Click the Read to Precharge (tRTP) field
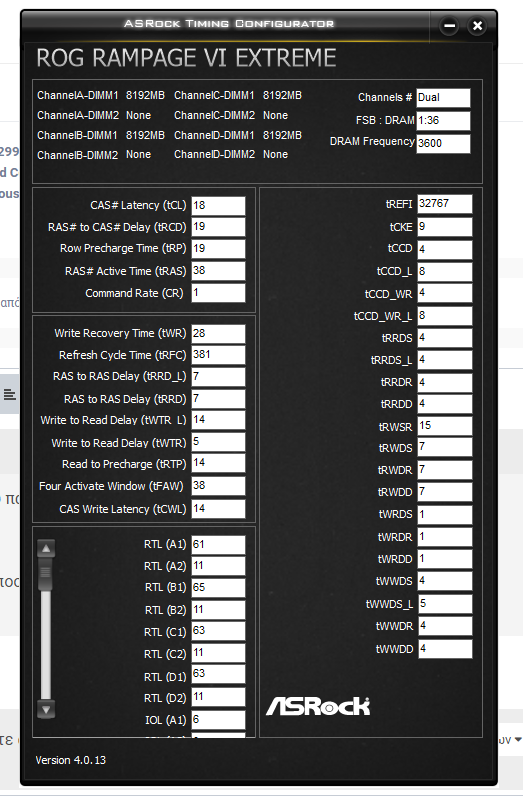This screenshot has height=805, width=523. (x=218, y=463)
